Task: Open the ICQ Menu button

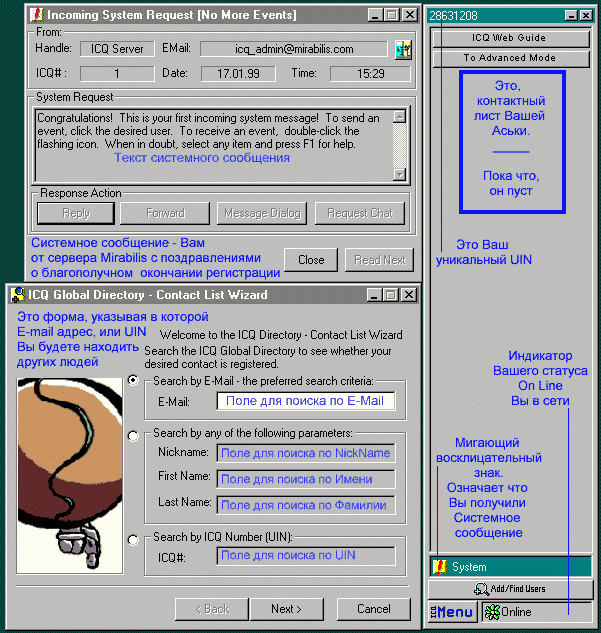Action: [x=453, y=612]
